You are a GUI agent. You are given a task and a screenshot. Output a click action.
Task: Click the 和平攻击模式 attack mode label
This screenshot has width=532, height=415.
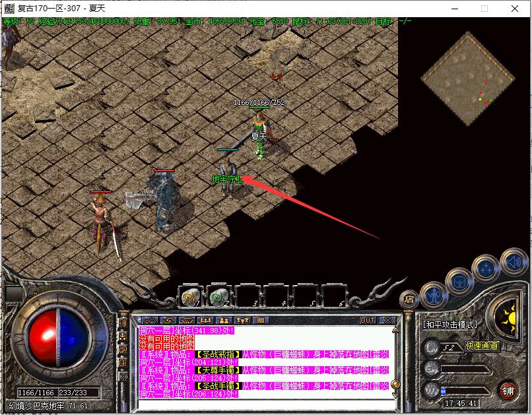pyautogui.click(x=450, y=325)
